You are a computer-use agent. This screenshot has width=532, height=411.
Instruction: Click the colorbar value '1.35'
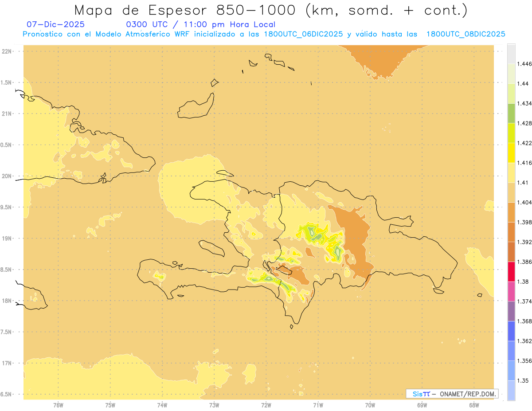click(x=523, y=380)
